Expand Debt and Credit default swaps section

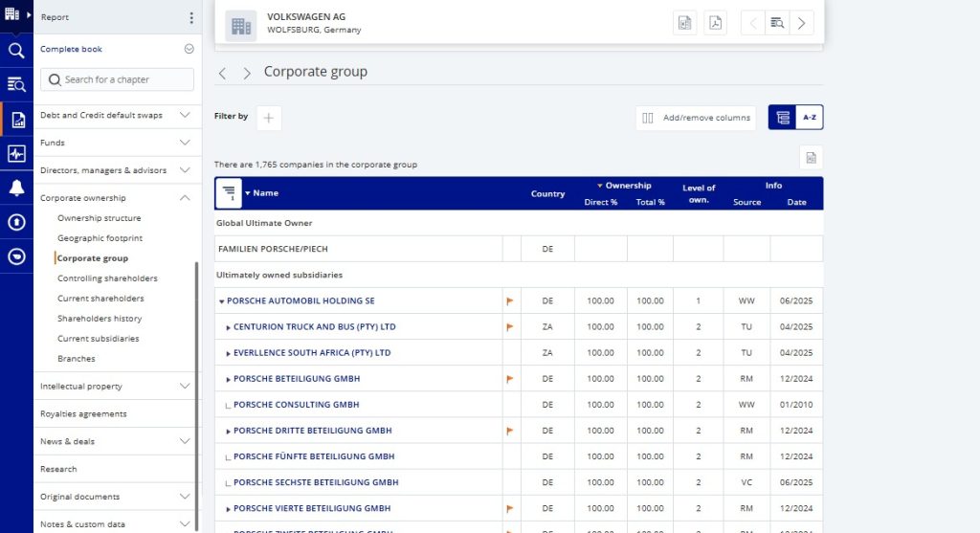tap(185, 115)
